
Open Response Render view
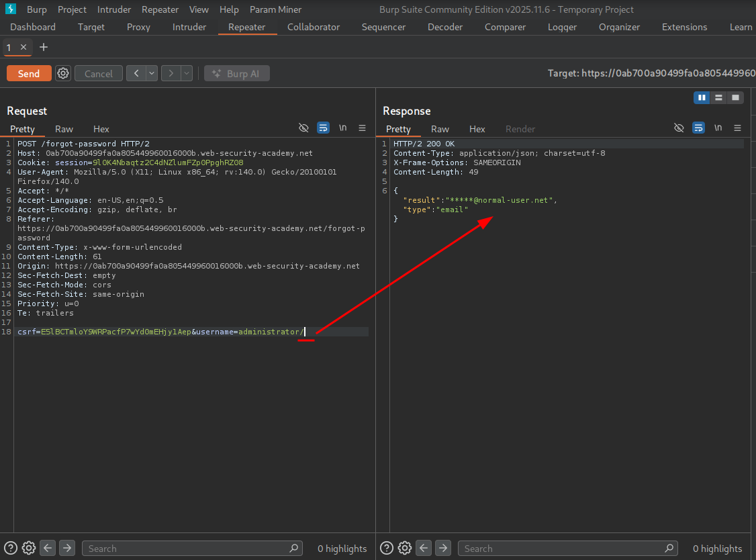point(520,129)
